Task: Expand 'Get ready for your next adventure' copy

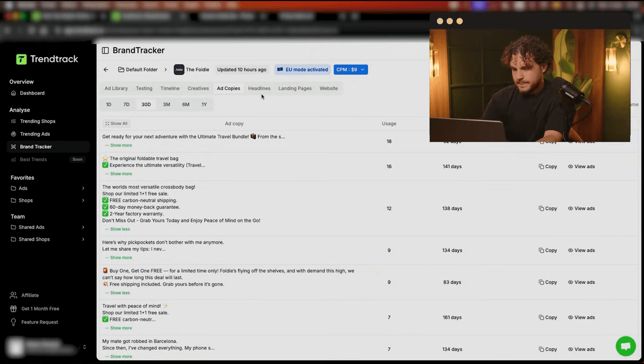Action: (x=118, y=146)
